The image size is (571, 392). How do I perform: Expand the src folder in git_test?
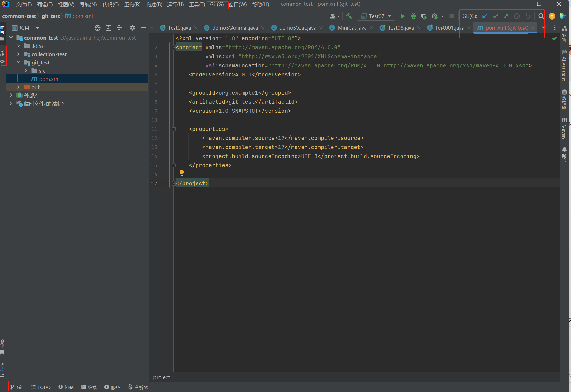[x=26, y=71]
